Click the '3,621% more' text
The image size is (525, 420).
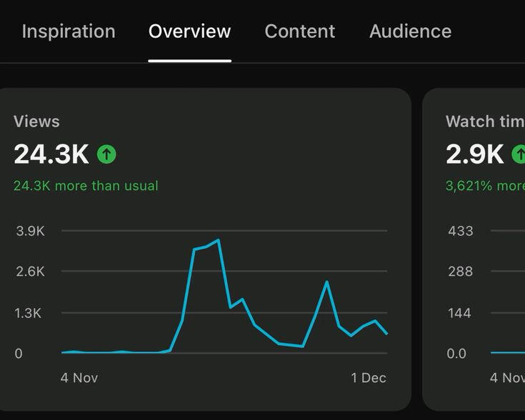(485, 186)
